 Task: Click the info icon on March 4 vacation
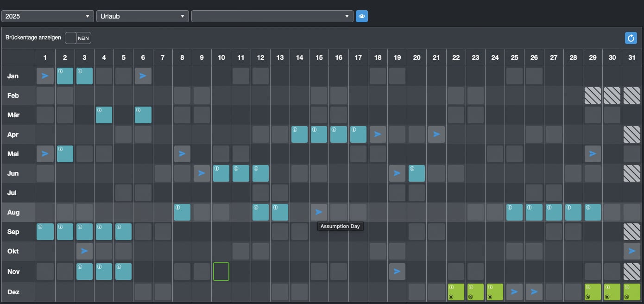tap(99, 110)
